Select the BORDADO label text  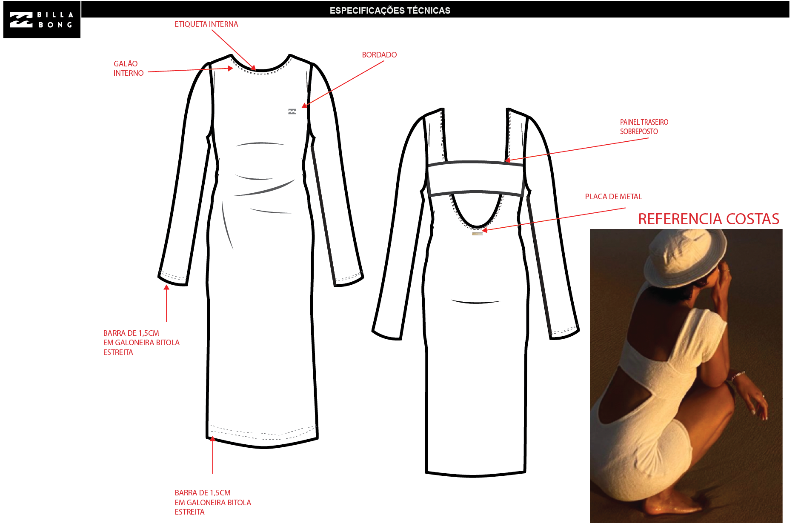379,55
